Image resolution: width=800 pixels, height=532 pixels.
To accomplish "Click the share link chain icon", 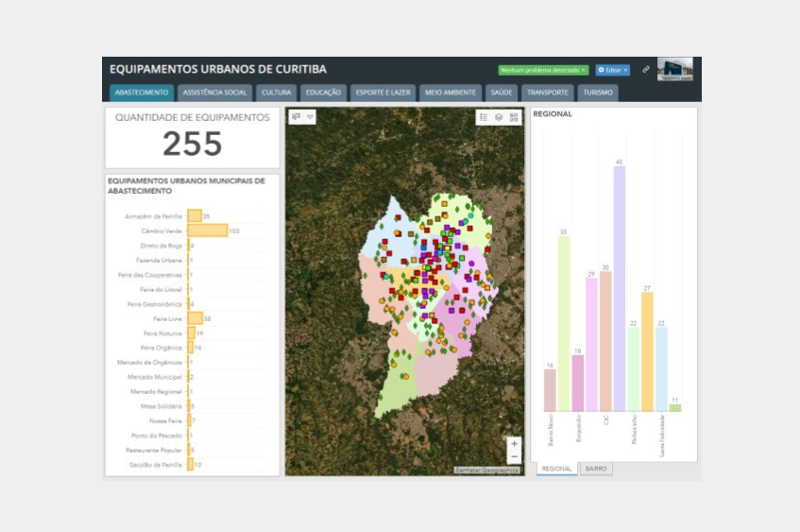I will coord(646,70).
